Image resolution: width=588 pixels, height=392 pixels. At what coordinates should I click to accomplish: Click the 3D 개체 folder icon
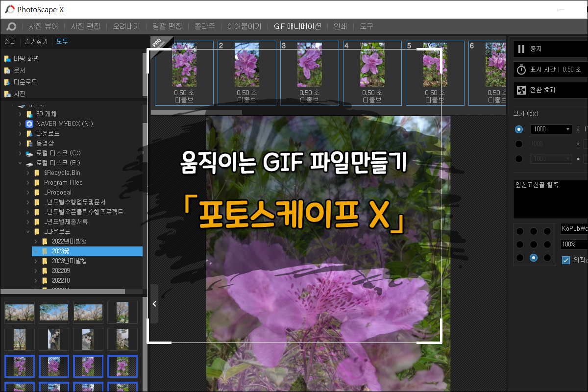click(29, 114)
